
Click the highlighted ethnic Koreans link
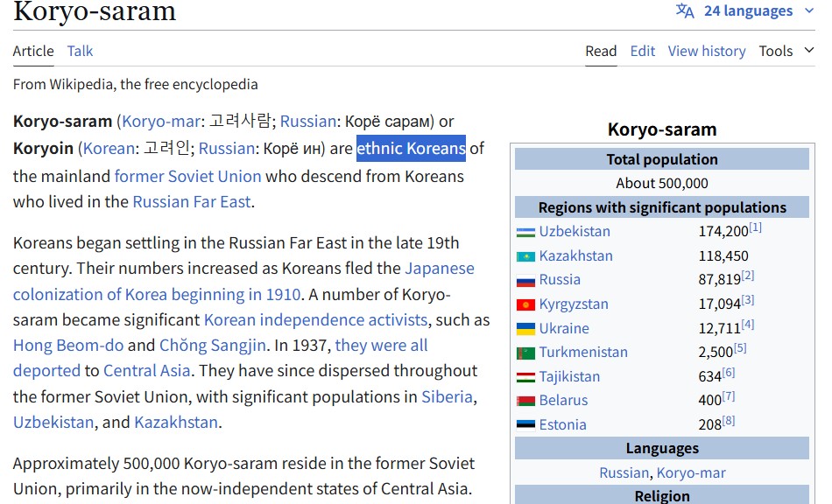412,149
